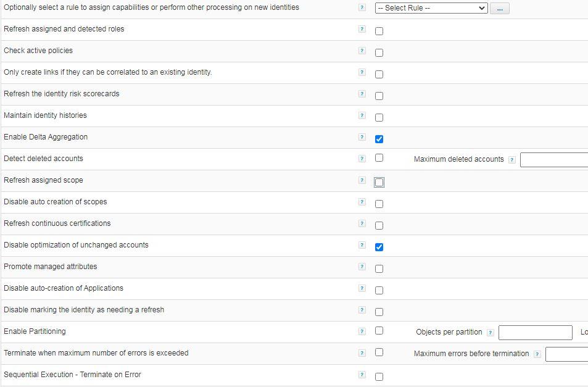Open help icon for Enable Delta Aggregation
The height and width of the screenshot is (387, 588).
[x=362, y=137]
